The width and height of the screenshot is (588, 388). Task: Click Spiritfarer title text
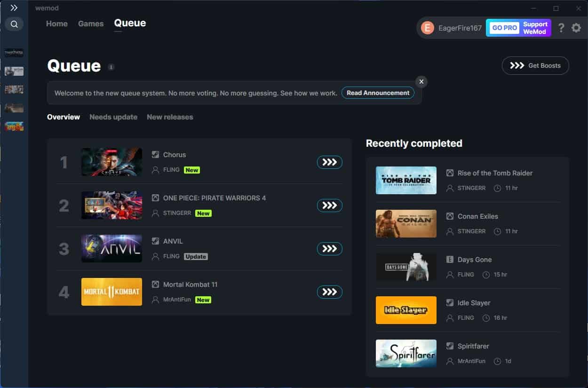474,346
